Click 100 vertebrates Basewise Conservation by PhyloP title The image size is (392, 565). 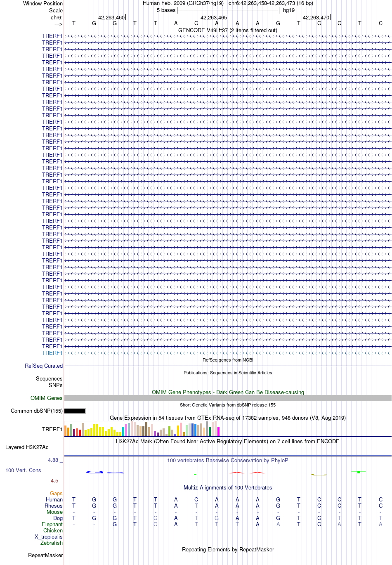[228, 460]
